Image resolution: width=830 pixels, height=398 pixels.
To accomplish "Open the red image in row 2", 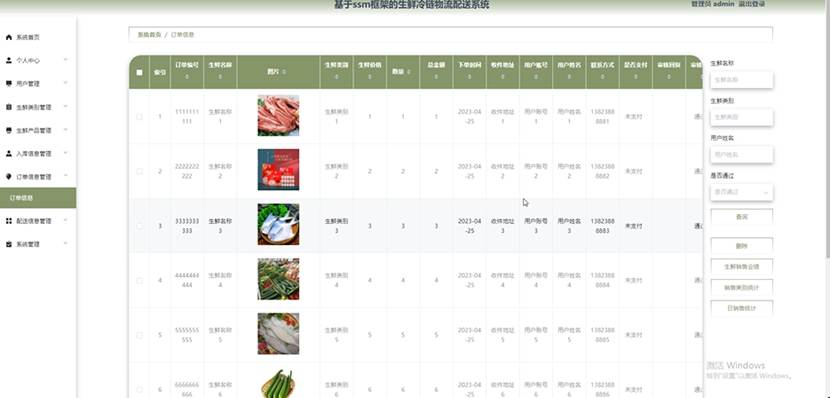I will click(278, 169).
